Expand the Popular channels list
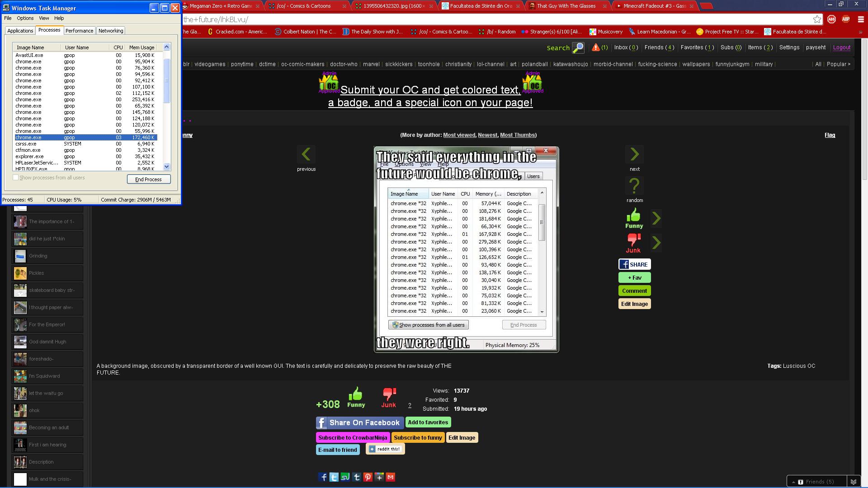This screenshot has width=868, height=488. coord(838,64)
